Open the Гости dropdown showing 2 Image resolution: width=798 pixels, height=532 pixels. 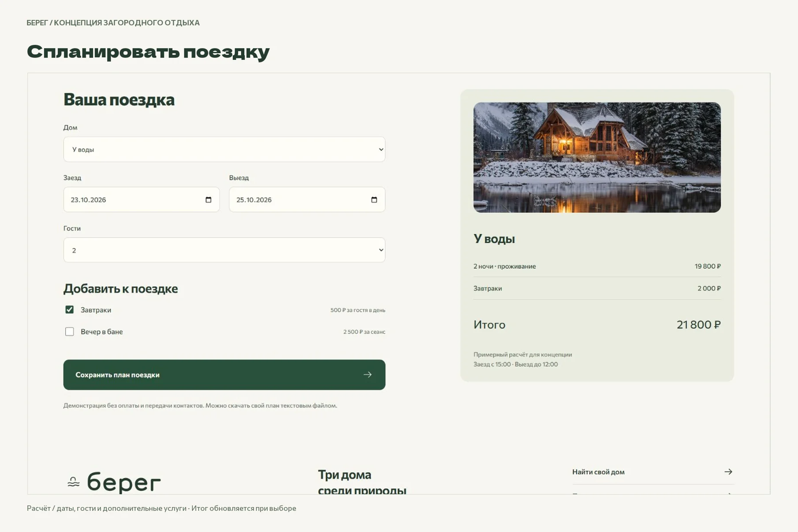tap(224, 250)
